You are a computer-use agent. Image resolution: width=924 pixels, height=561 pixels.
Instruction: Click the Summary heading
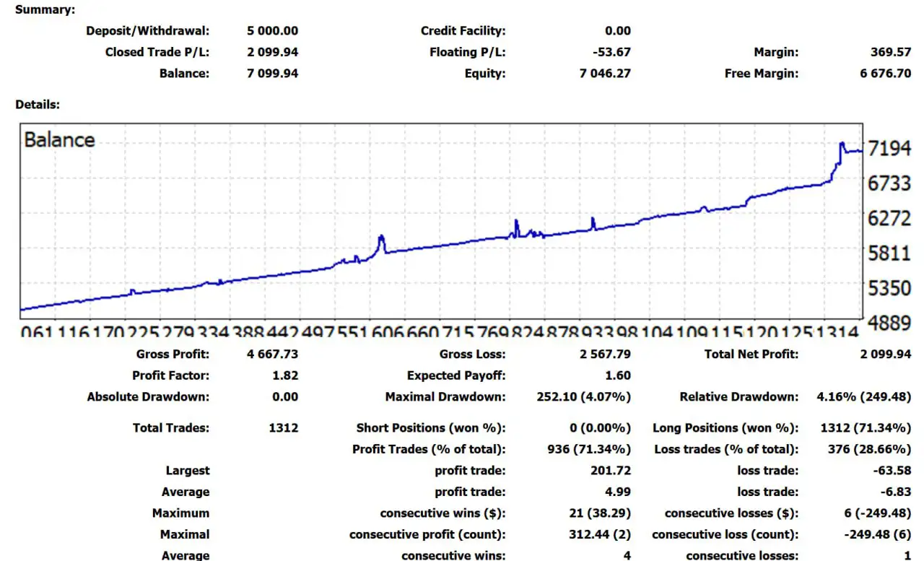(x=45, y=10)
